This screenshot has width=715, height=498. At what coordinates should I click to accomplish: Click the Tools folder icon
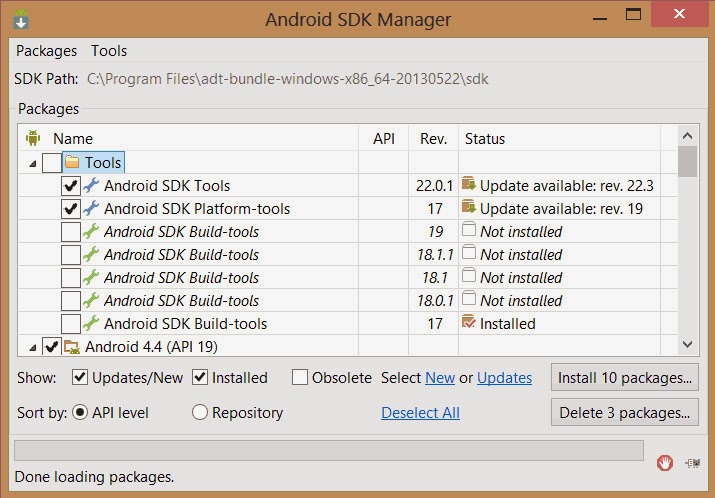tap(72, 162)
